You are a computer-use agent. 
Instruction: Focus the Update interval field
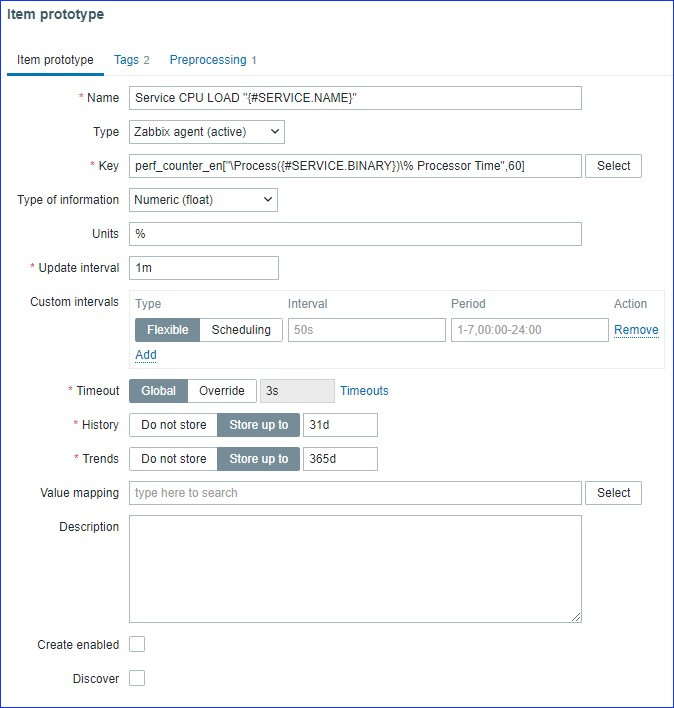click(204, 268)
